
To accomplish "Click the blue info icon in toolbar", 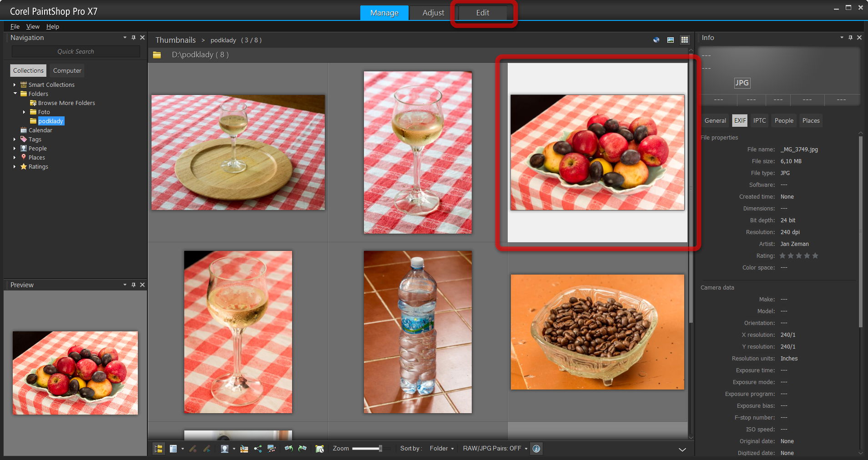I will pyautogui.click(x=536, y=449).
